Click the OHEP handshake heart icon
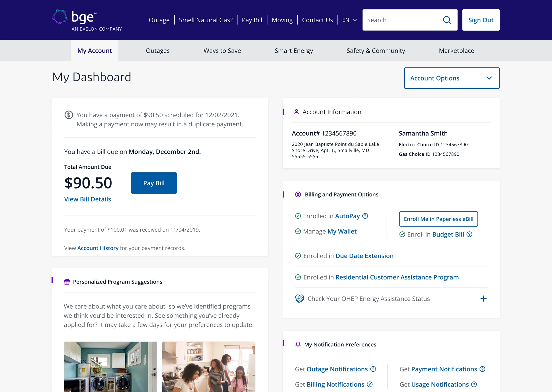Viewport: 552px width, 392px height. pos(300,299)
